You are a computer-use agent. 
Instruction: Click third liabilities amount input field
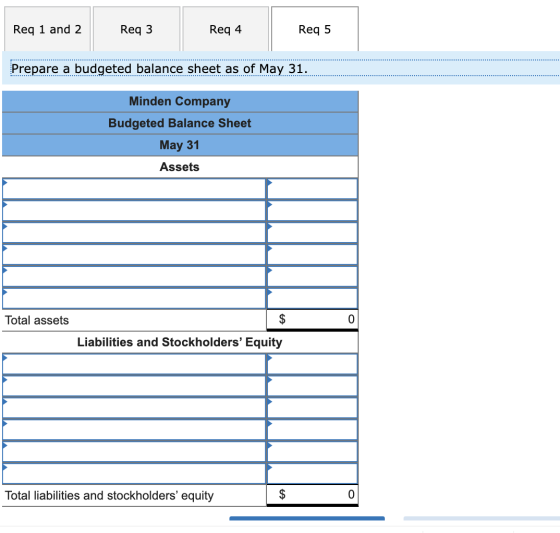tap(312, 408)
